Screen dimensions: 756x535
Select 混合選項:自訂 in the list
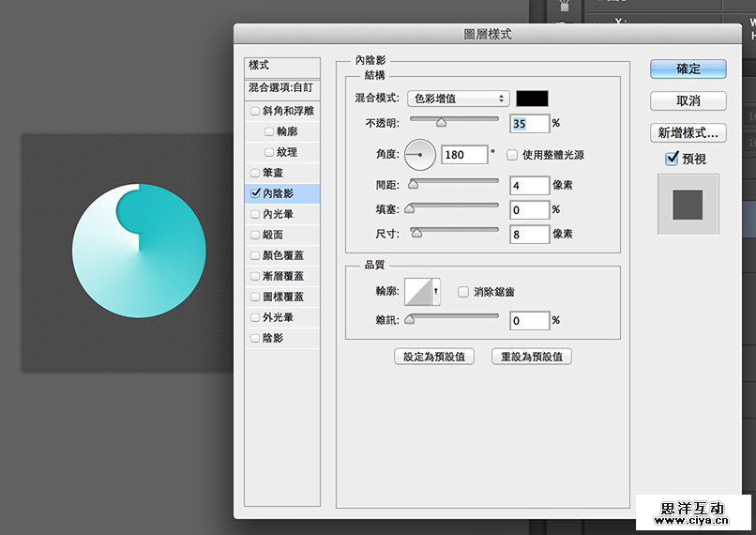282,88
